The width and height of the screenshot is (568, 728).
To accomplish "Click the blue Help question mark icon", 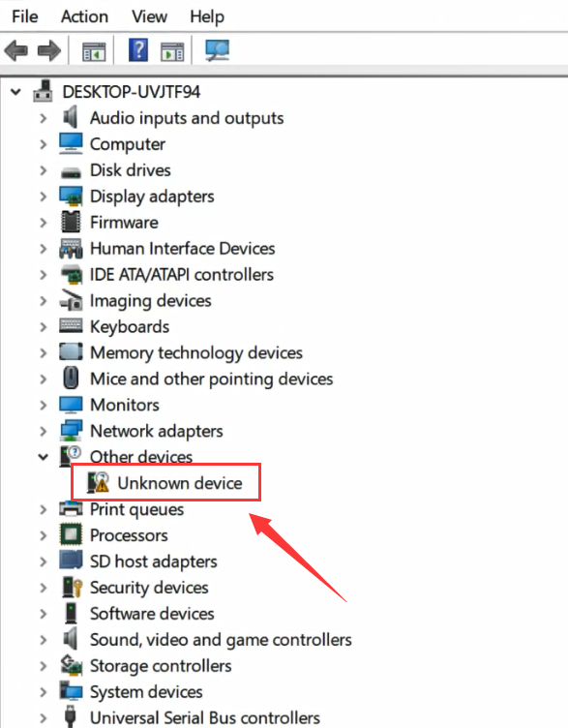I will pos(138,49).
